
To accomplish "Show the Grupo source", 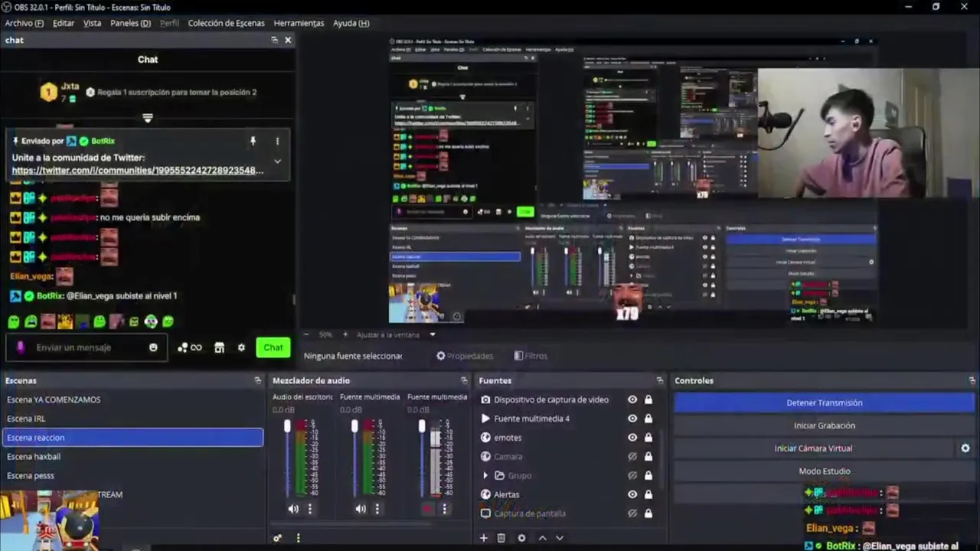I will click(x=632, y=475).
